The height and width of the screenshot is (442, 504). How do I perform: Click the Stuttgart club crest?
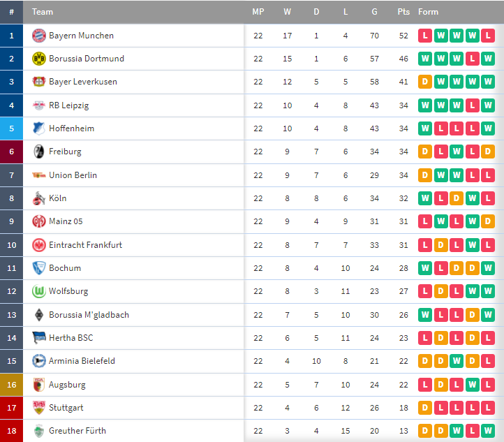(39, 408)
